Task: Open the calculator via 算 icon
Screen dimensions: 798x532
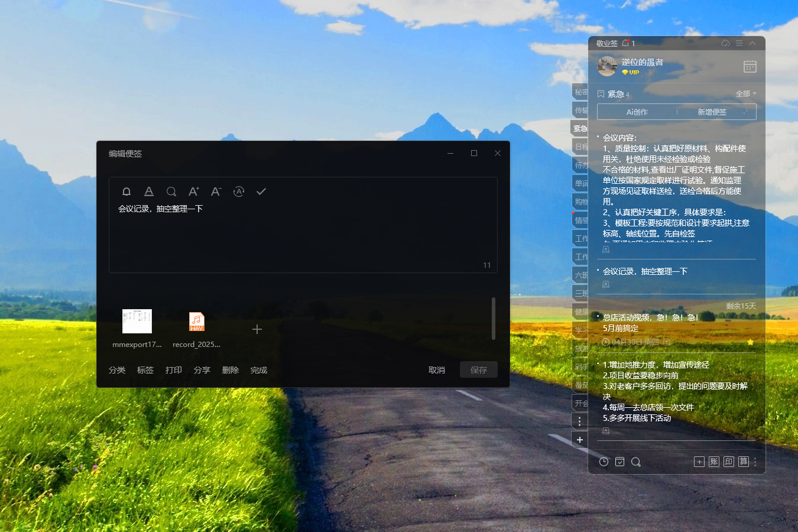Action: click(x=743, y=462)
